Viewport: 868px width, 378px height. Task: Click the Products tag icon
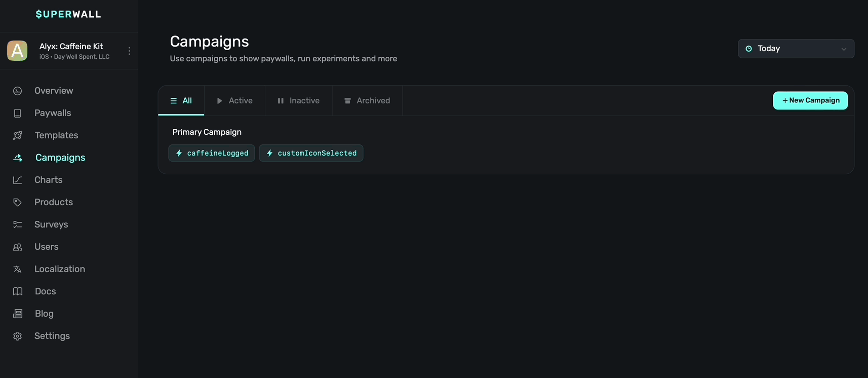point(18,202)
